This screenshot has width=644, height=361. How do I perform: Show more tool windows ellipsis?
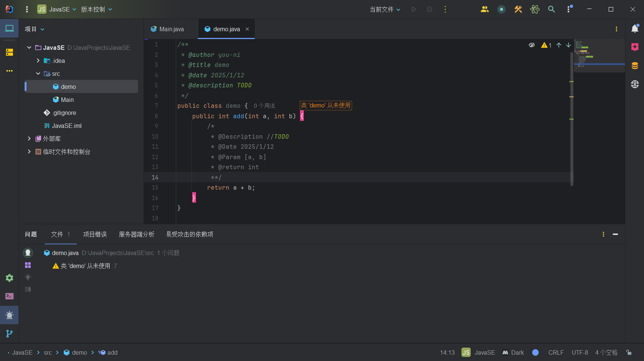(9, 71)
